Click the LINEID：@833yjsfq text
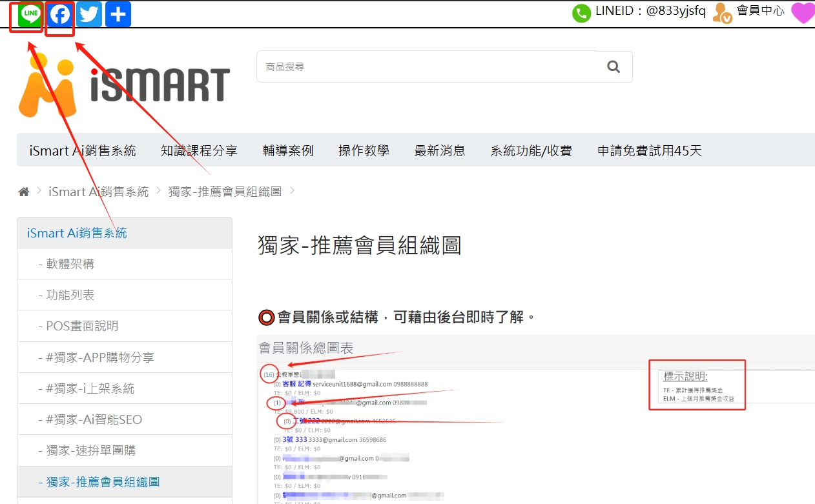Viewport: 815px width, 504px height. click(x=650, y=12)
